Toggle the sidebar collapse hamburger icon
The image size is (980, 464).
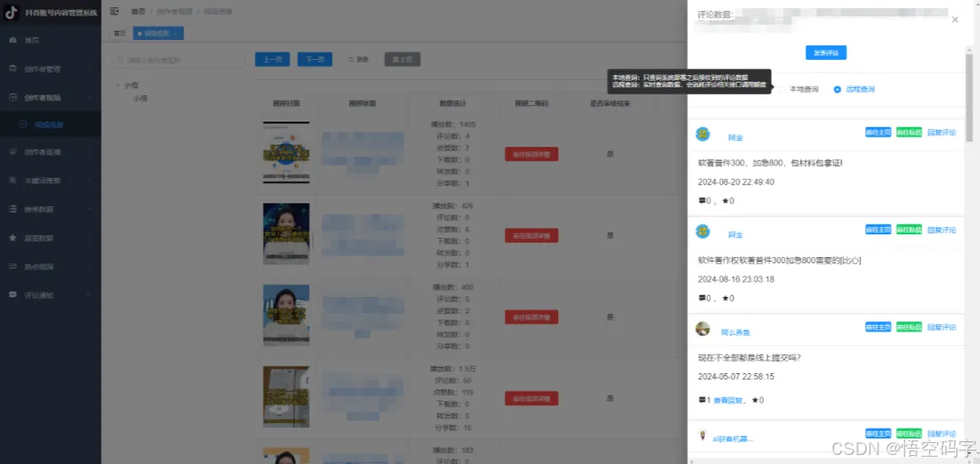(114, 11)
